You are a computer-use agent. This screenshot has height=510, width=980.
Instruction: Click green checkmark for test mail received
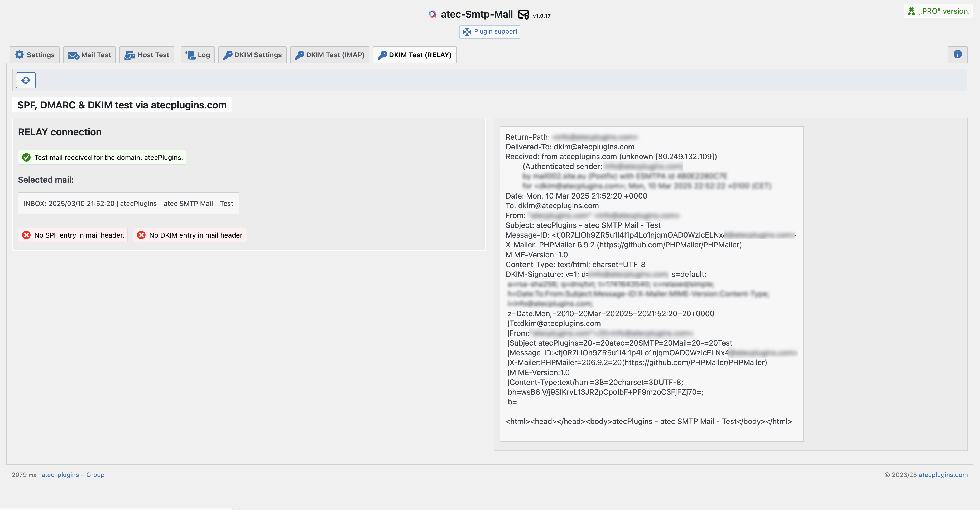[x=26, y=157]
